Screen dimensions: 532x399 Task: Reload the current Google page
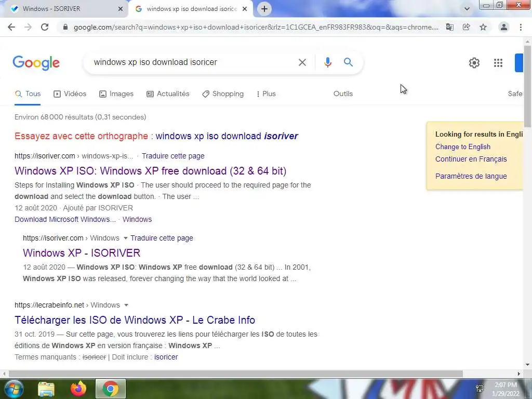tap(45, 27)
